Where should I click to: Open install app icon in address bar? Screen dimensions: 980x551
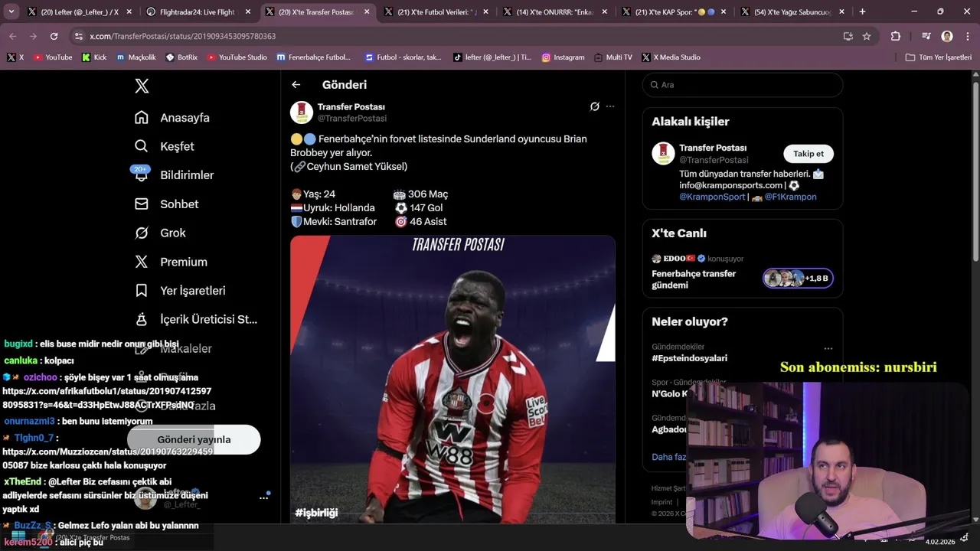tap(848, 36)
